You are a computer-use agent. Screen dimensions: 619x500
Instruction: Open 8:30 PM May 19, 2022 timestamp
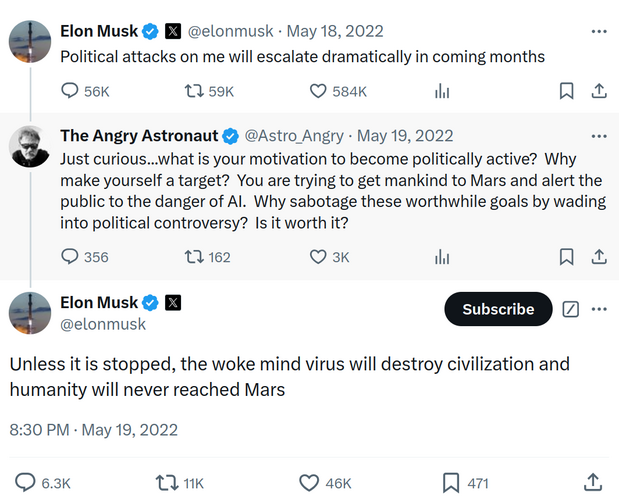click(x=94, y=430)
